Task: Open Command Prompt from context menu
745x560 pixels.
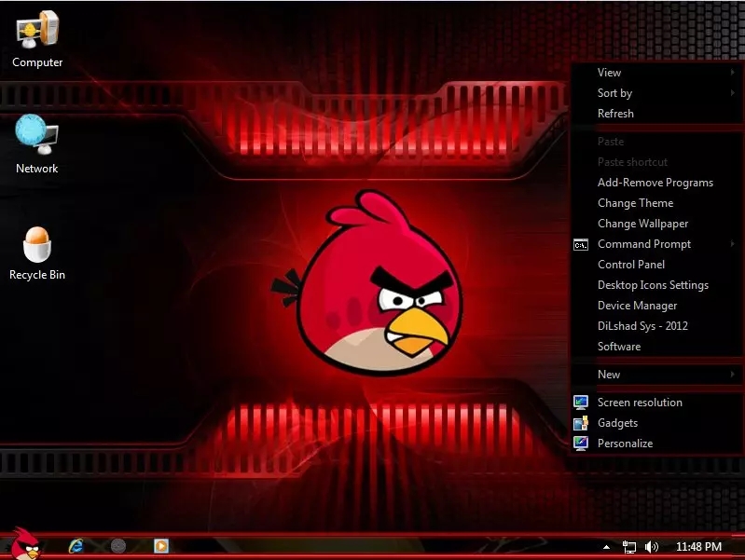Action: coord(643,244)
